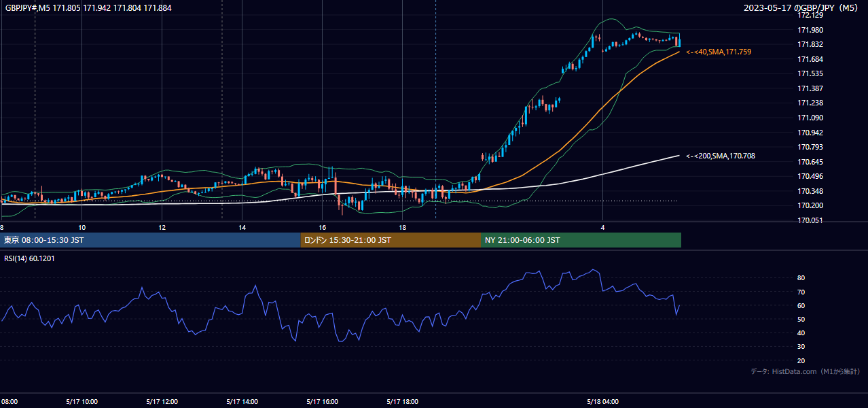Click the hour 10 tick under the price chart
Viewport: 868px width, 408px height.
coord(82,227)
